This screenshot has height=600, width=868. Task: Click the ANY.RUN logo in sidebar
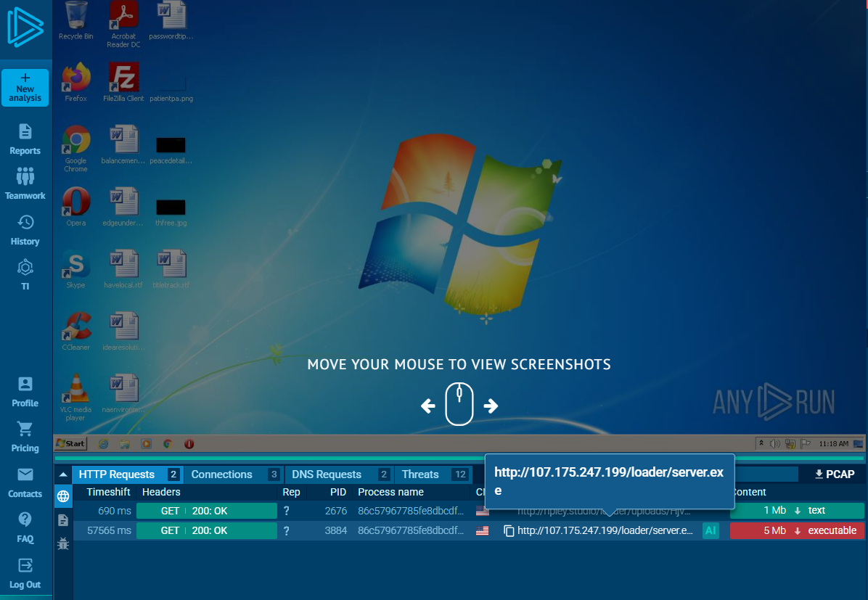pyautogui.click(x=25, y=27)
